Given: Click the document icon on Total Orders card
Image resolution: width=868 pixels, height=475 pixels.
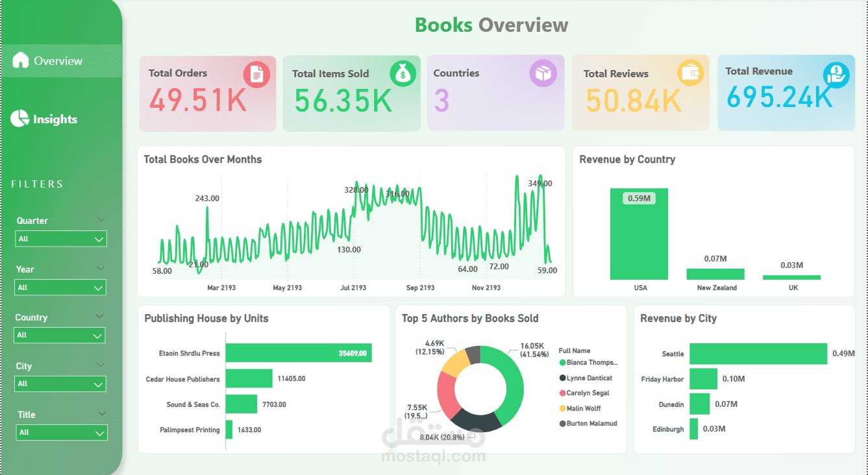Looking at the screenshot, I should [258, 74].
